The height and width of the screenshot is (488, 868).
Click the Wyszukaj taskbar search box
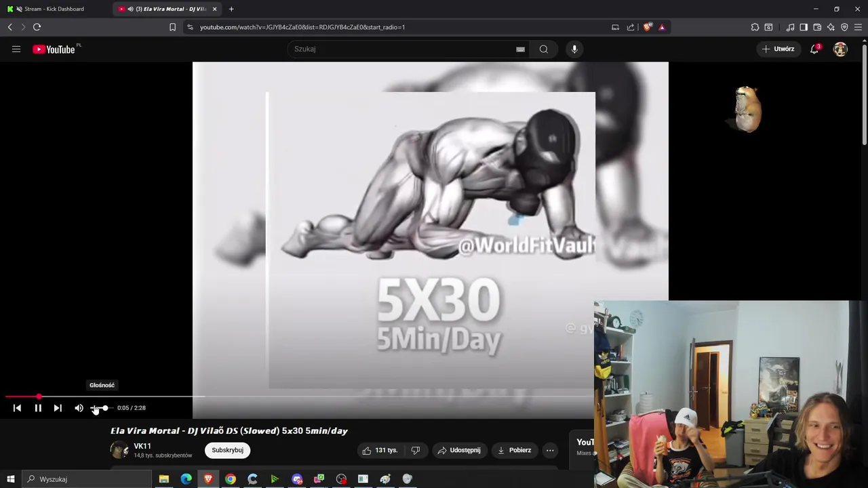point(86,479)
